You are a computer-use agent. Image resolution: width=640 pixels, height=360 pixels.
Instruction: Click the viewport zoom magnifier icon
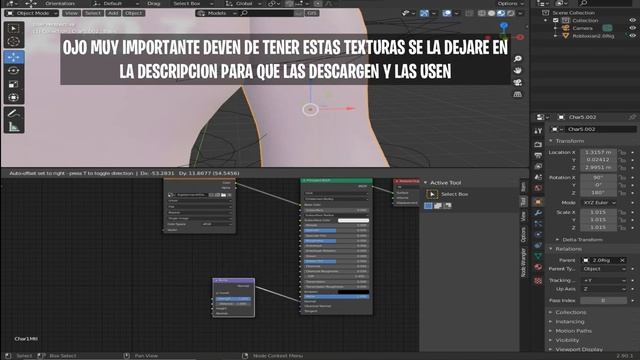pos(518,59)
